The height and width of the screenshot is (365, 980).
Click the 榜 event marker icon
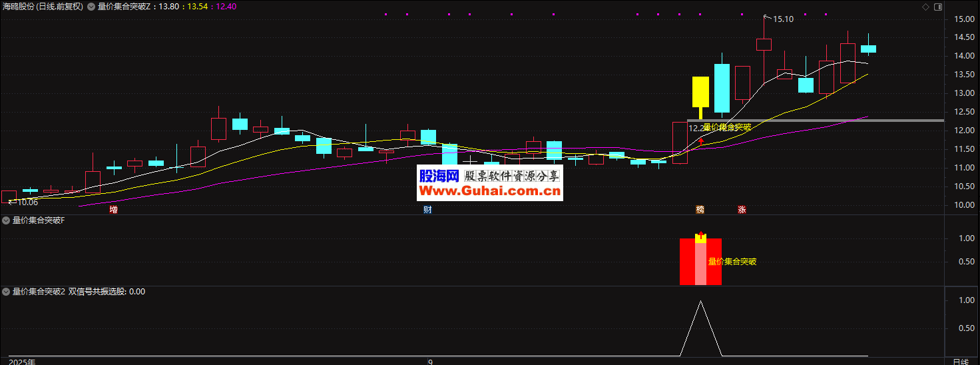pyautogui.click(x=700, y=210)
